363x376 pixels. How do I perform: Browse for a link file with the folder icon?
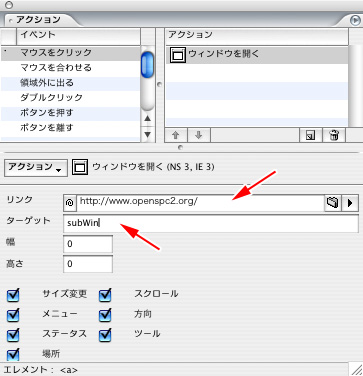pos(332,203)
